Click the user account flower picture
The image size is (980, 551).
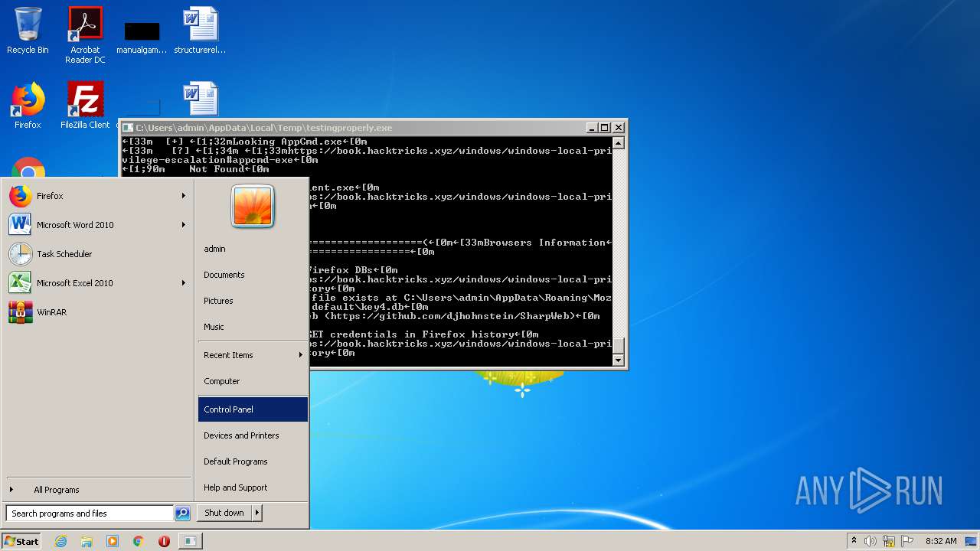click(x=253, y=206)
